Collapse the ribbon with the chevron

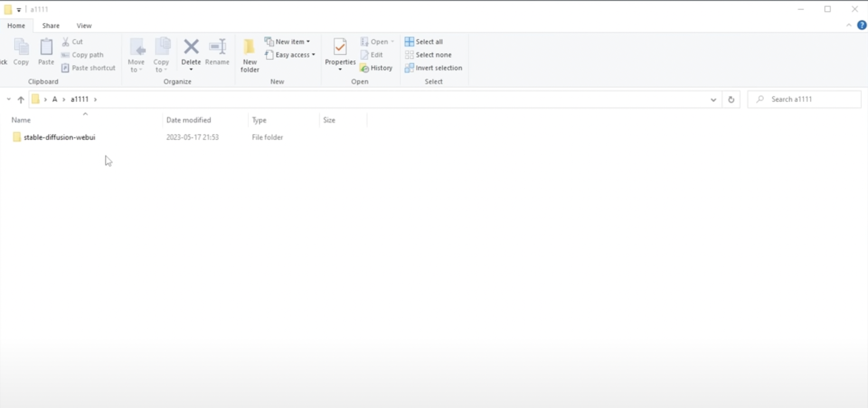pyautogui.click(x=849, y=25)
